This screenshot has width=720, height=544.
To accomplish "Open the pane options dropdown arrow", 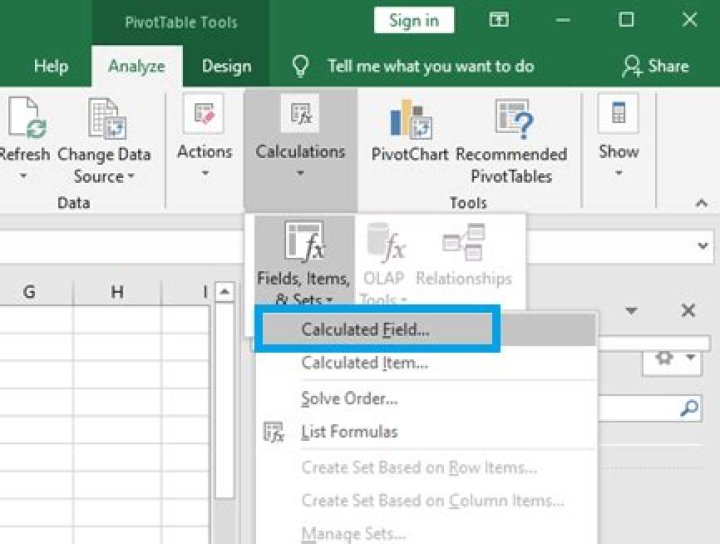I will [x=631, y=311].
